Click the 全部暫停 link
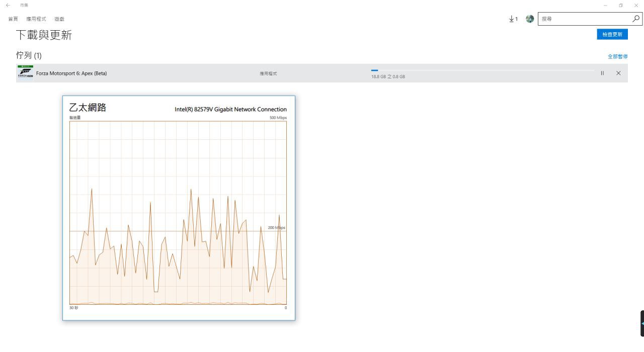Viewport: 644px width, 352px height. tap(617, 56)
